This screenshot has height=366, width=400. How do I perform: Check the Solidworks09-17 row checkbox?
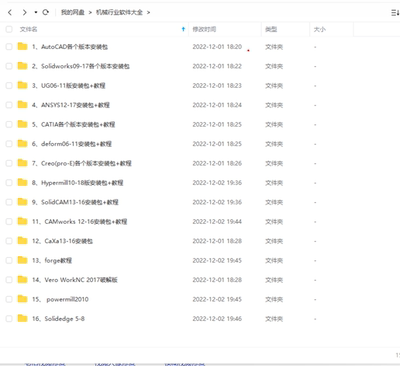pos(9,66)
